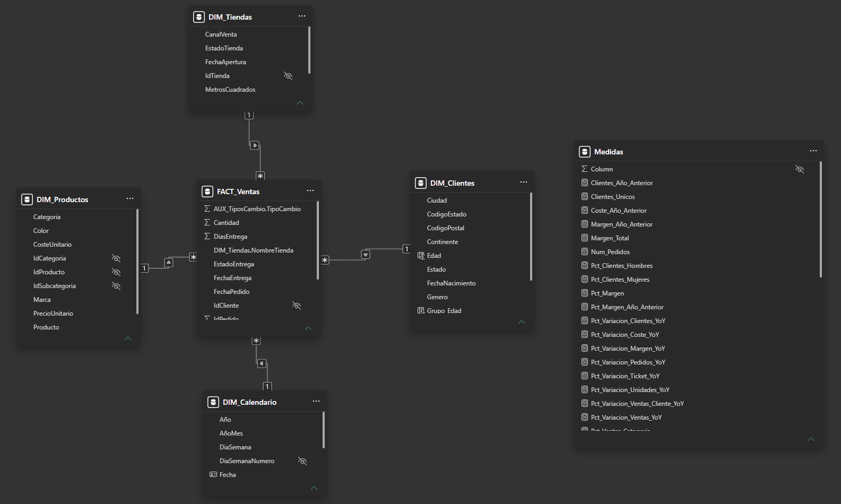Toggle visibility of IdTienda field
The image size is (841, 504).
pyautogui.click(x=288, y=76)
